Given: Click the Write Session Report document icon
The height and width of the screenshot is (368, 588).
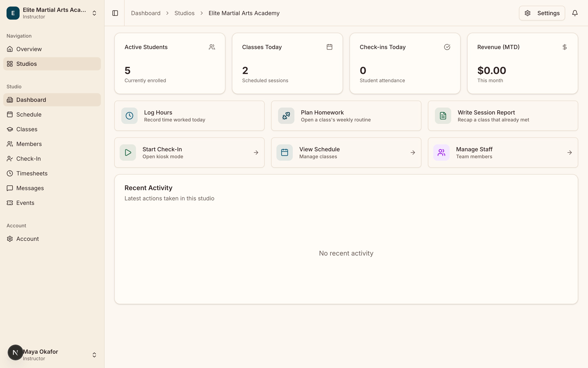Looking at the screenshot, I should point(443,116).
